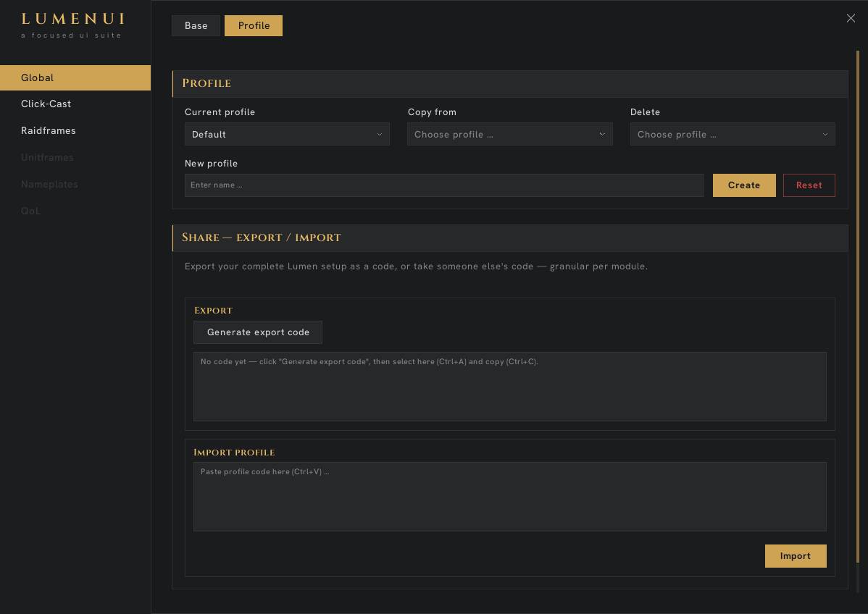Open the Current profile dropdown showing Default
The image size is (868, 614).
pos(287,135)
